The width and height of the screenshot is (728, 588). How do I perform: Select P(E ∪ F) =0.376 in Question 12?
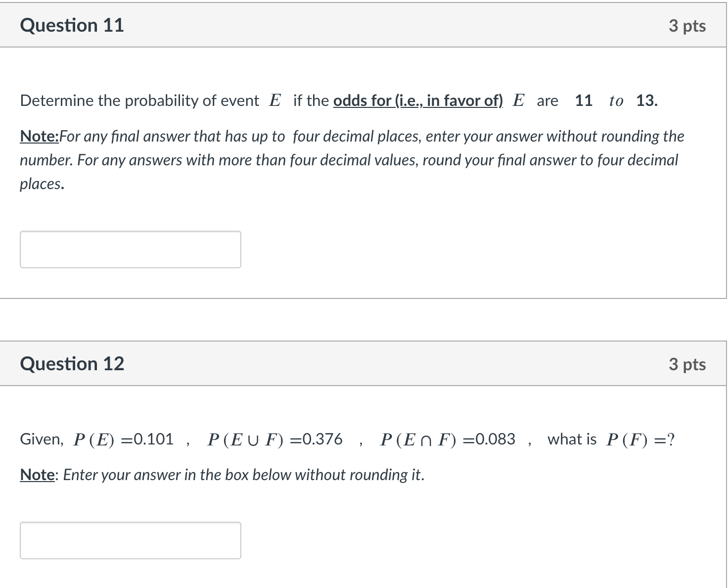click(x=274, y=439)
